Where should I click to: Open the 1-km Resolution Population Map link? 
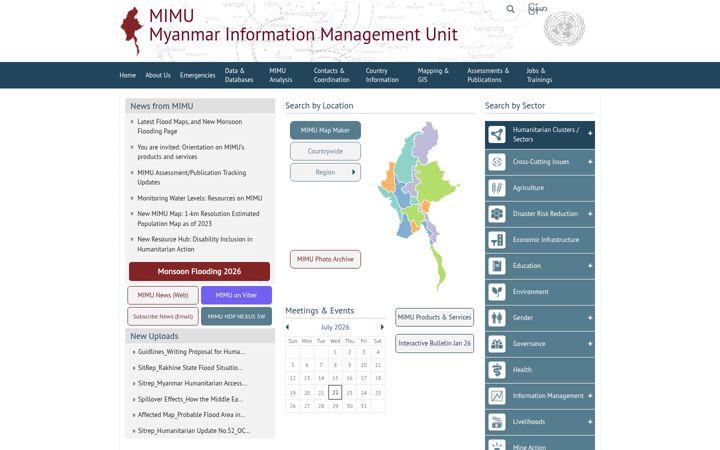[x=198, y=219]
